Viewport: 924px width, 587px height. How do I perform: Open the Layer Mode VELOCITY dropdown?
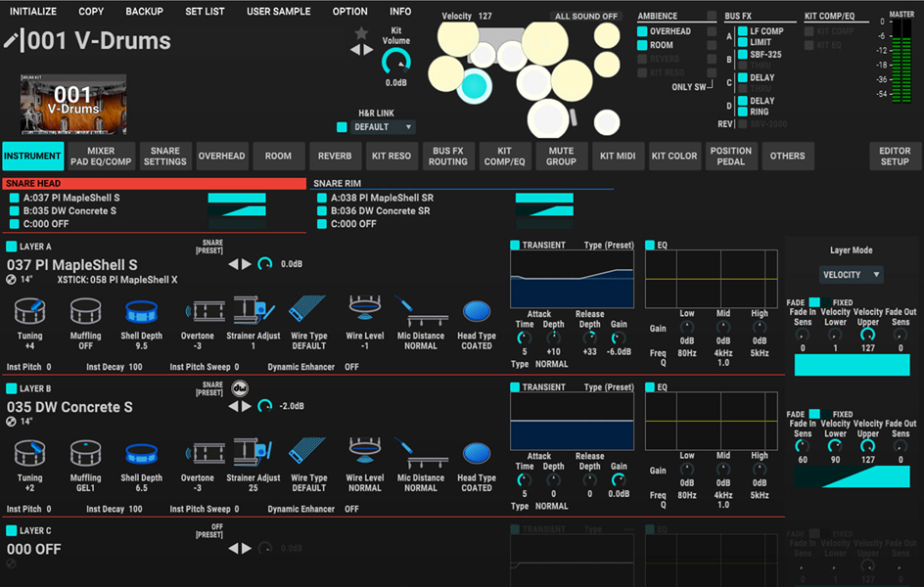tap(850, 275)
